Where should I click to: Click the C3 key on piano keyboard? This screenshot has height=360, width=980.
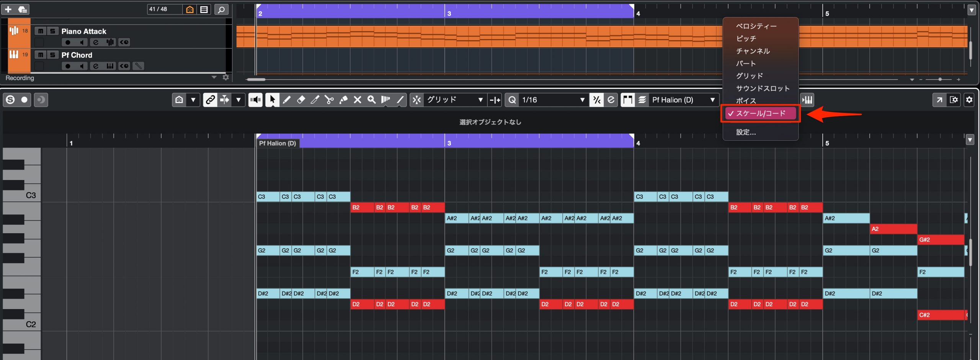click(22, 195)
